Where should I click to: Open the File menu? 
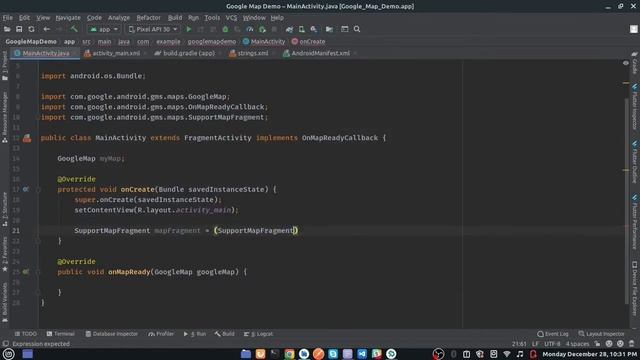[7, 18]
